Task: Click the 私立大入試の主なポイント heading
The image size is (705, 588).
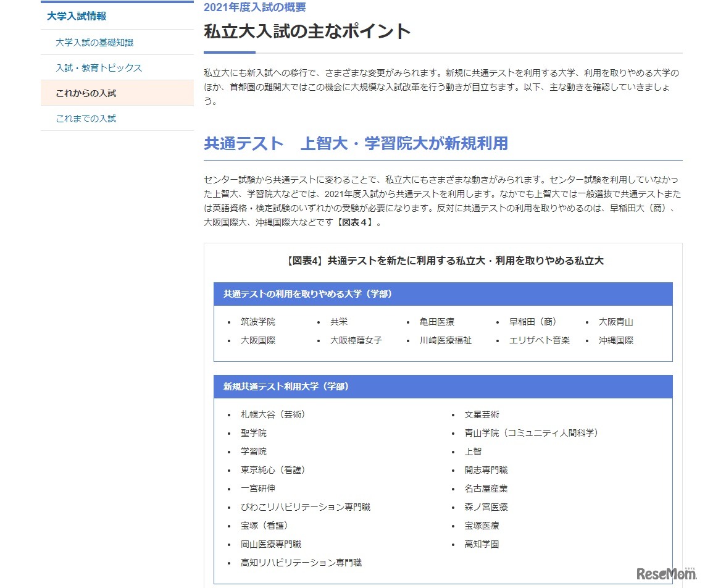Action: pyautogui.click(x=306, y=32)
